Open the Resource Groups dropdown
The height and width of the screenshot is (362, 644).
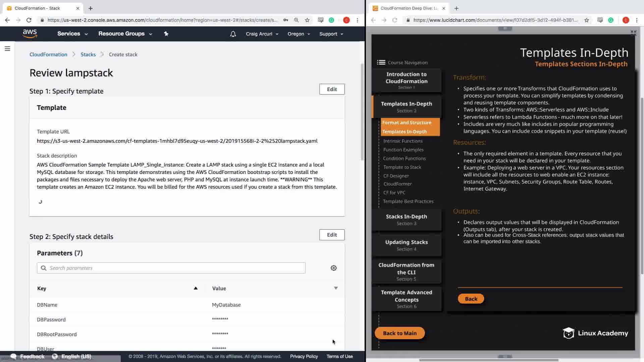click(125, 34)
